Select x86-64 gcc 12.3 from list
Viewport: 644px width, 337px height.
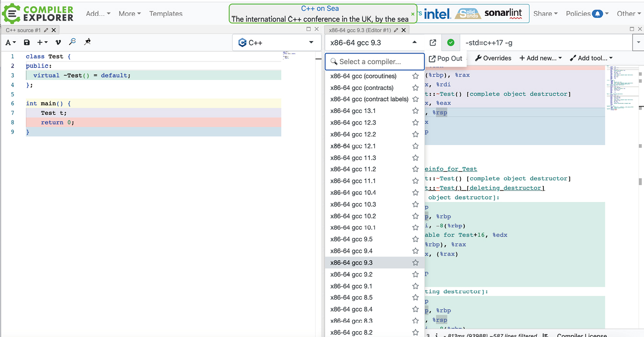[353, 123]
